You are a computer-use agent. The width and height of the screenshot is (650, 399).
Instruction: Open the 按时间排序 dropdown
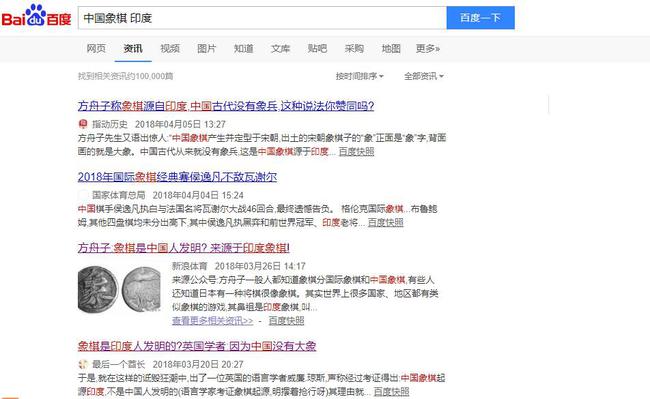click(x=359, y=76)
